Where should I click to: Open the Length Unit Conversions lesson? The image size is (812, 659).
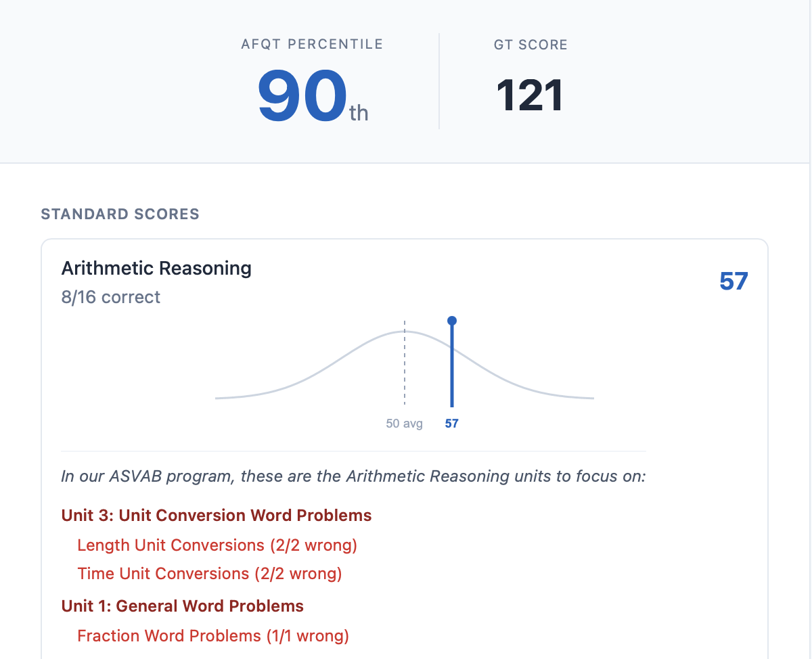point(217,545)
